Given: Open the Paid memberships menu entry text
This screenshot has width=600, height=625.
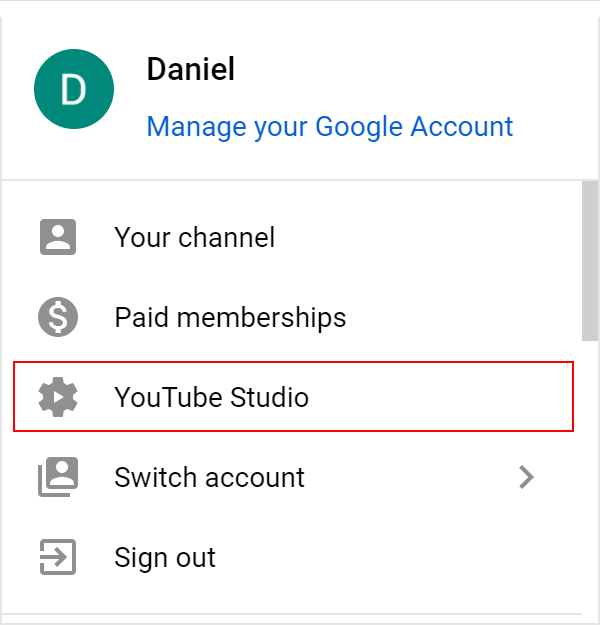Looking at the screenshot, I should pyautogui.click(x=230, y=318).
